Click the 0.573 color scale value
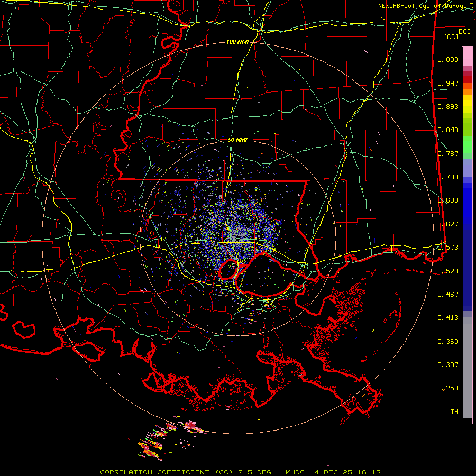476x476 pixels. [x=448, y=248]
